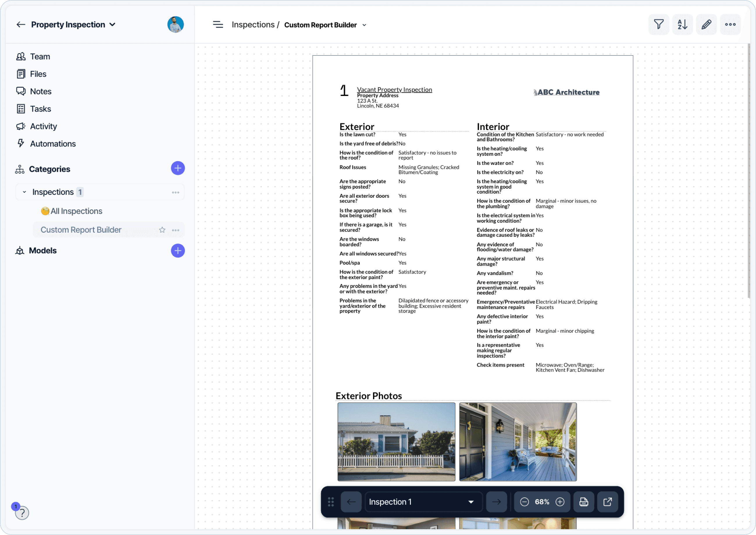Click the zoom out minus icon
This screenshot has height=535, width=756.
525,502
